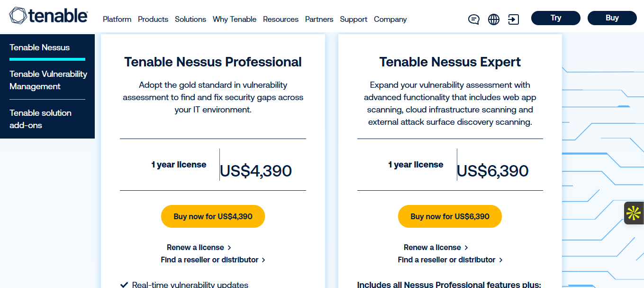Screen dimensions: 644x288
Task: Open the yellow asterisk widget icon
Action: [634, 213]
